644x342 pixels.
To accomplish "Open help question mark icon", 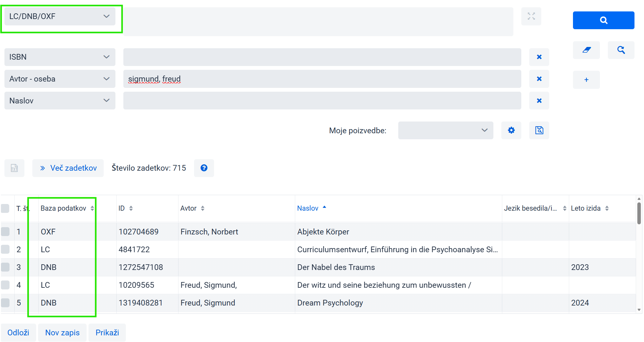I will [x=204, y=168].
